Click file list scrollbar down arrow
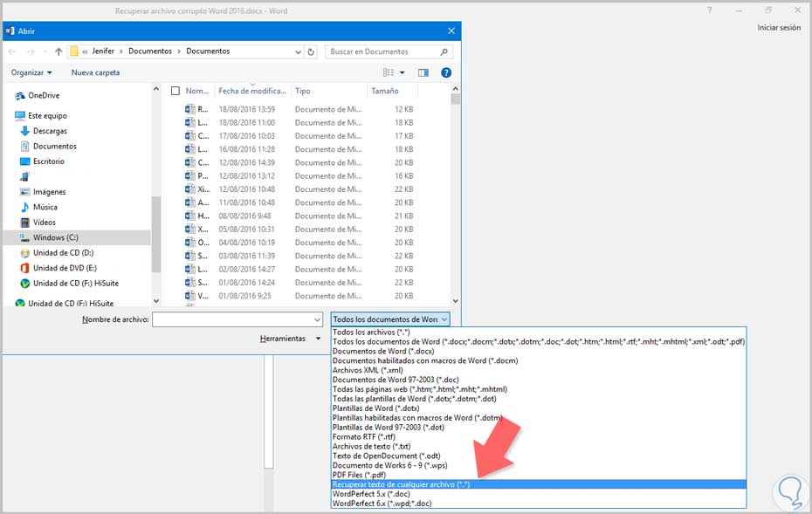This screenshot has height=514, width=812. 455,301
